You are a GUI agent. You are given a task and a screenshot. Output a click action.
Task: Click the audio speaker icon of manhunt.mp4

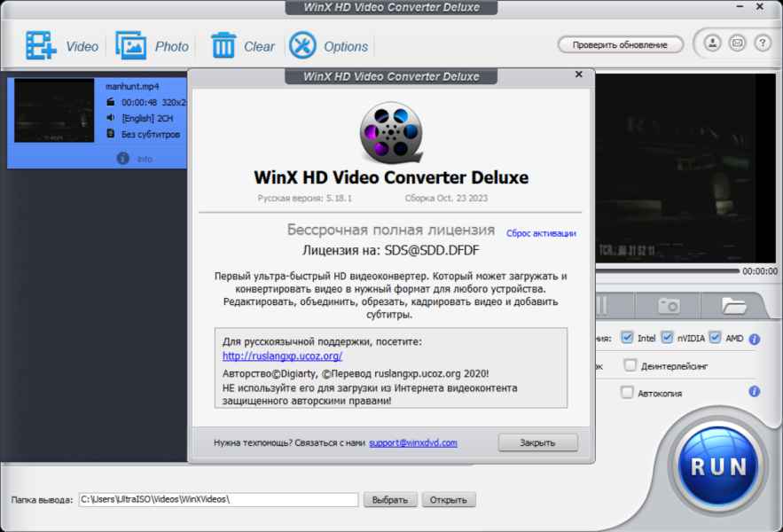point(111,118)
